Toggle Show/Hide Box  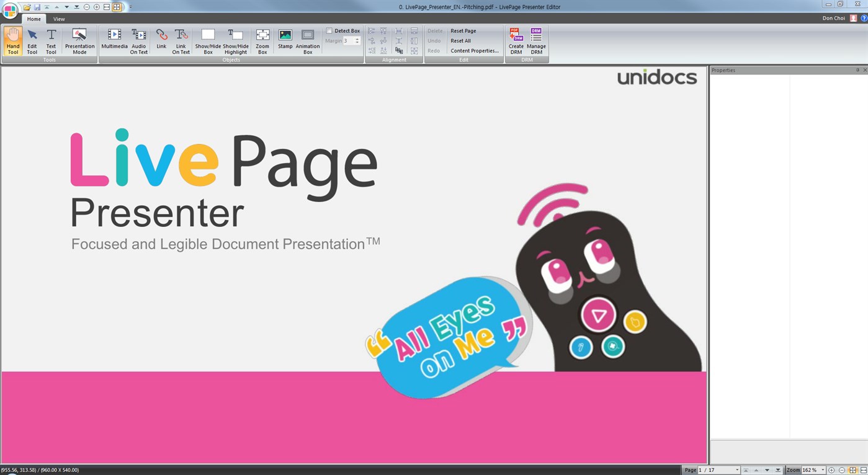(x=208, y=41)
